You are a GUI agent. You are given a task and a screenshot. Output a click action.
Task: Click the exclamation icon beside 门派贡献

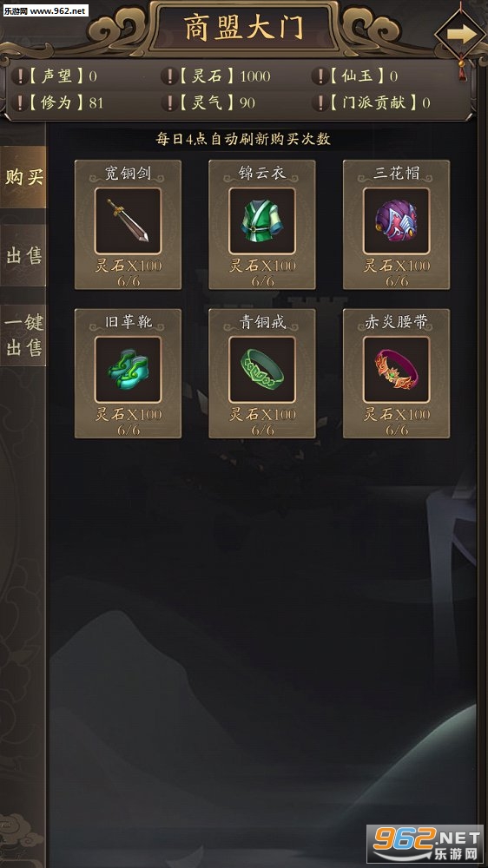[320, 103]
